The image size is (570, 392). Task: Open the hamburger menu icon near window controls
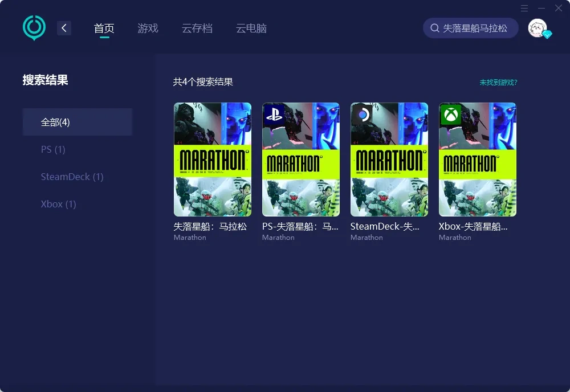point(524,8)
